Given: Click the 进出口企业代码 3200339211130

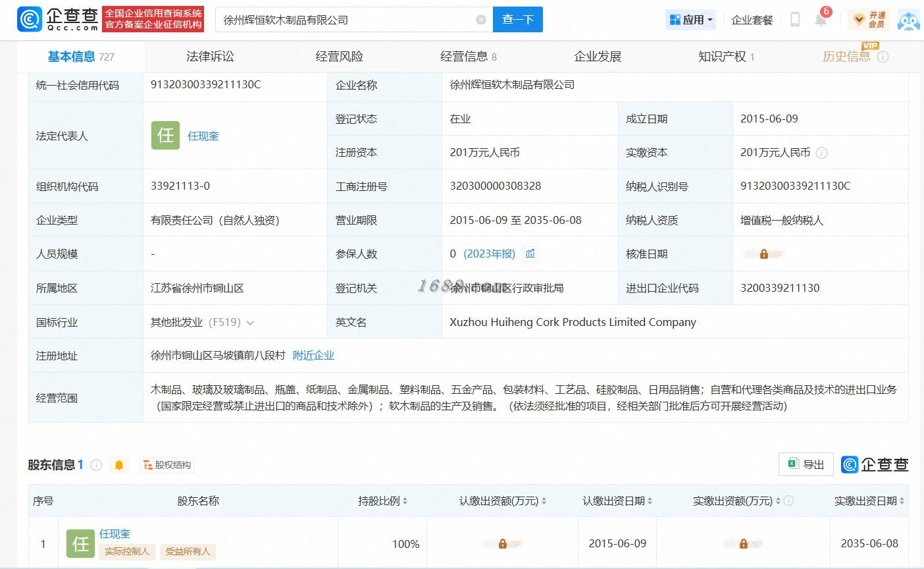Looking at the screenshot, I should [x=780, y=288].
